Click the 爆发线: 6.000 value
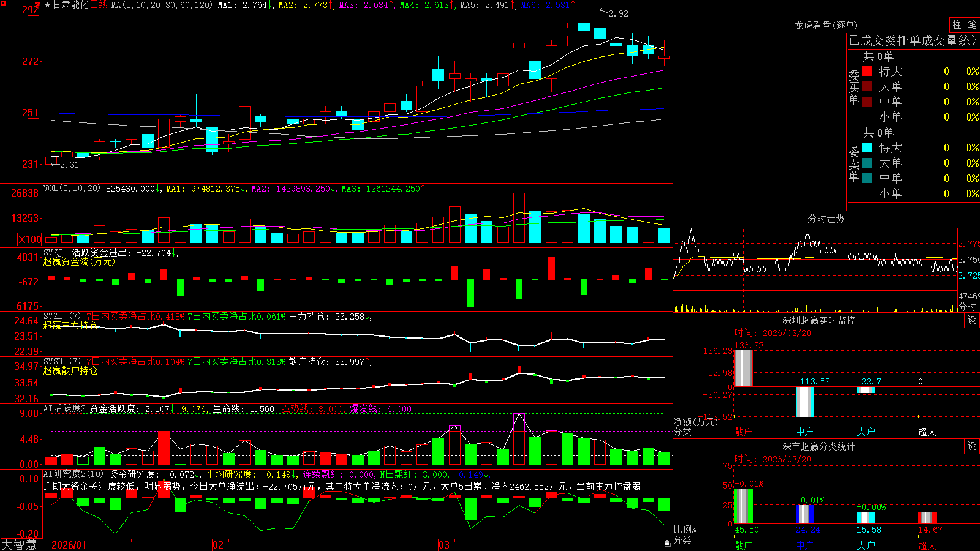 click(382, 408)
